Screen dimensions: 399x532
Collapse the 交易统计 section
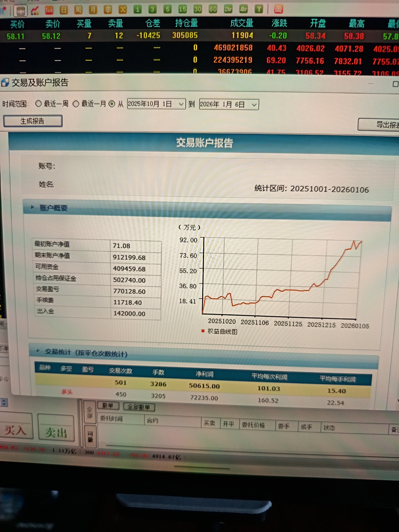[x=38, y=351]
